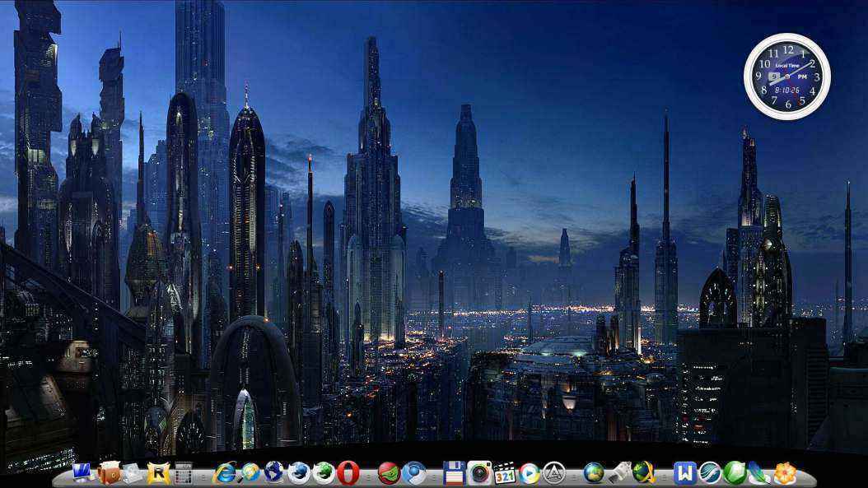Open the My Computer monitor dock icon

click(82, 472)
